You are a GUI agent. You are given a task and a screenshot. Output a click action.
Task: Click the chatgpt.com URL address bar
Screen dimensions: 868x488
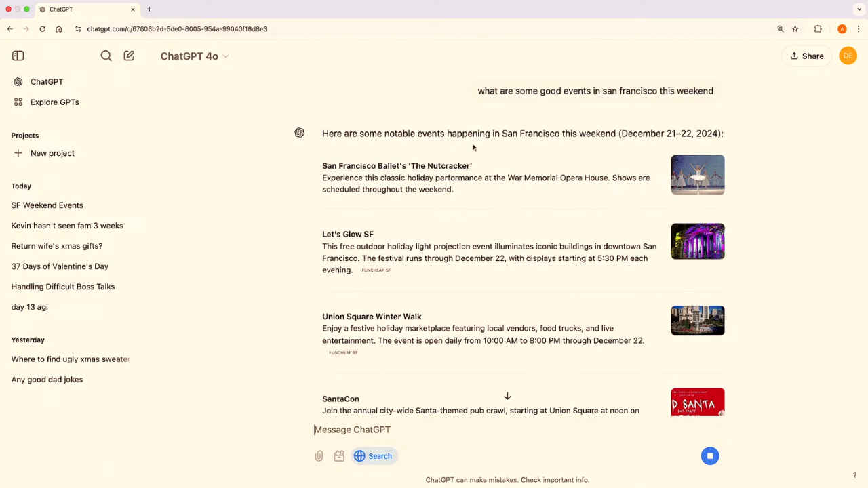[177, 29]
